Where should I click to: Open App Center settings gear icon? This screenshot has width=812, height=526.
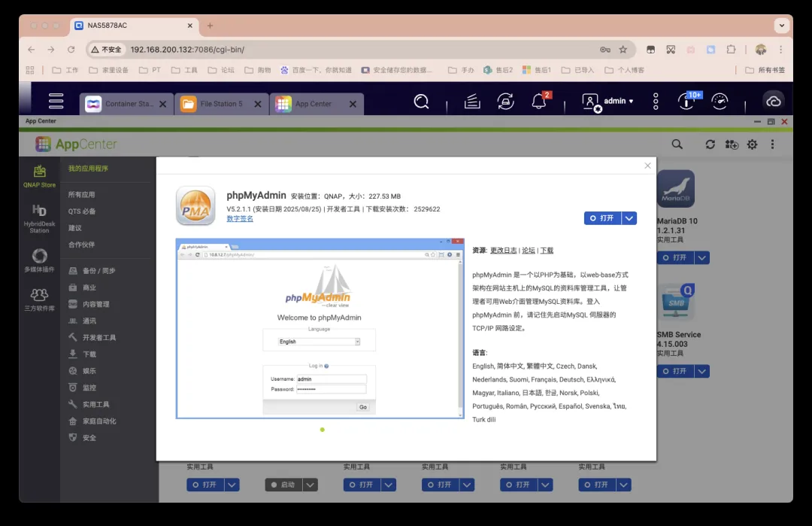752,144
